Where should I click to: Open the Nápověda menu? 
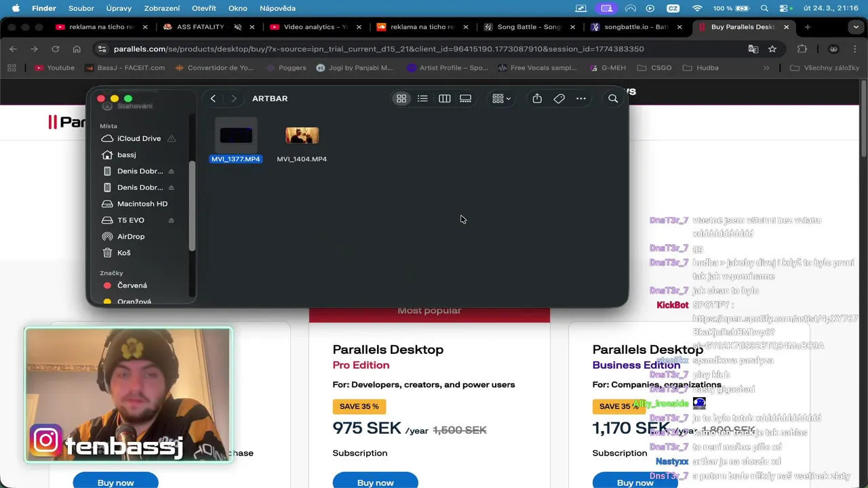coord(278,8)
